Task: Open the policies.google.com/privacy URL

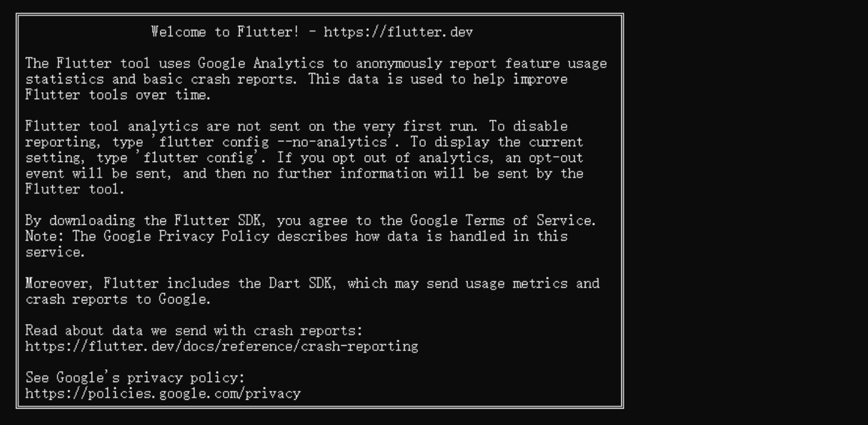Action: 163,393
